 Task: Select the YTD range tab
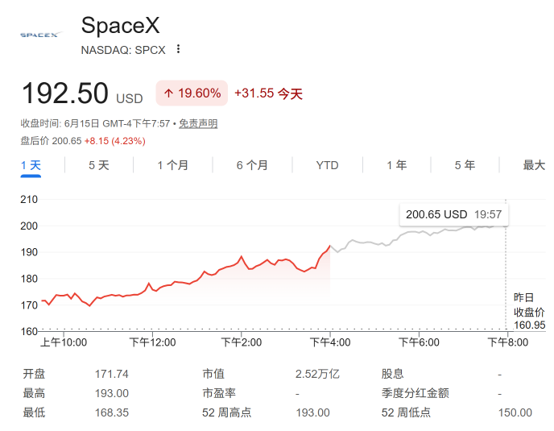327,165
